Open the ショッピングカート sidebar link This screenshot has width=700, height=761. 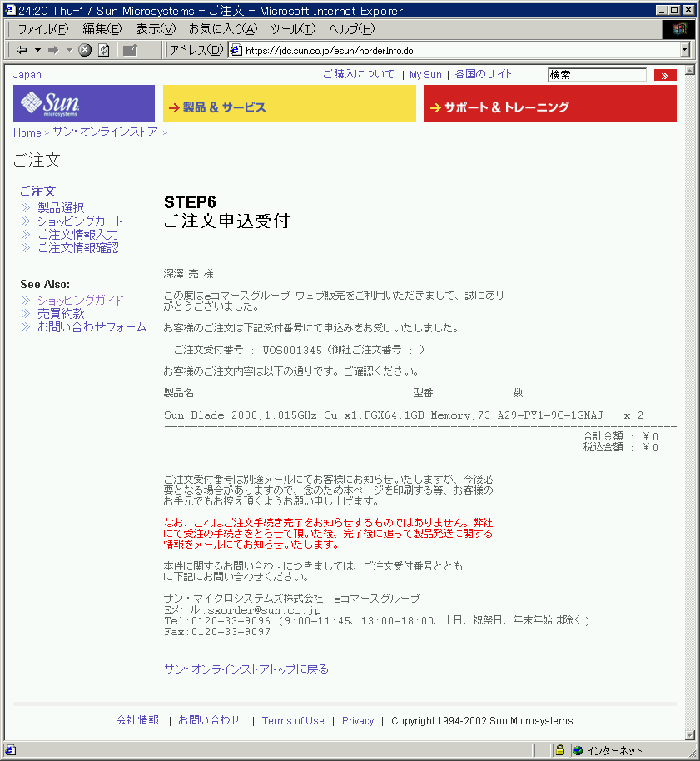(x=80, y=221)
